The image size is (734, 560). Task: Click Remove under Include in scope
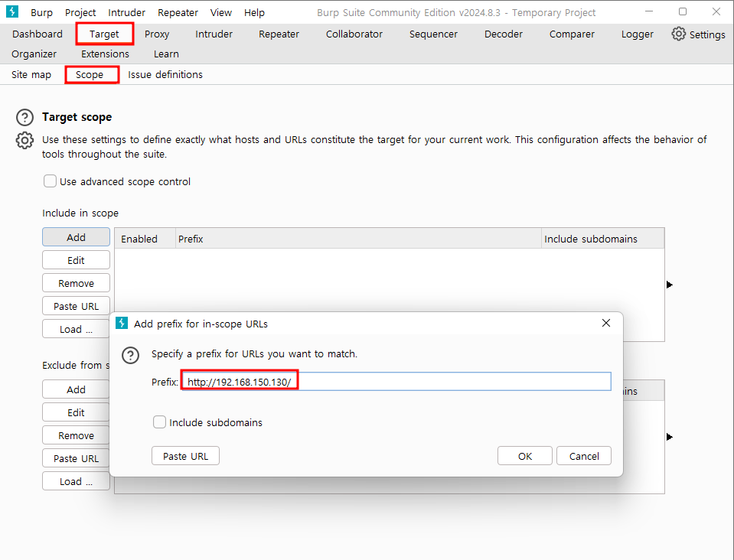(x=77, y=283)
